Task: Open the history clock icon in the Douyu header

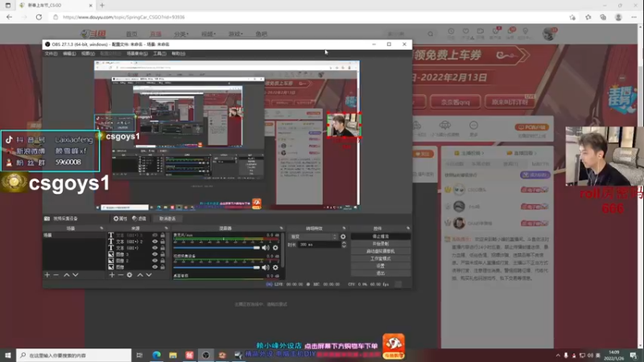Action: click(x=451, y=33)
